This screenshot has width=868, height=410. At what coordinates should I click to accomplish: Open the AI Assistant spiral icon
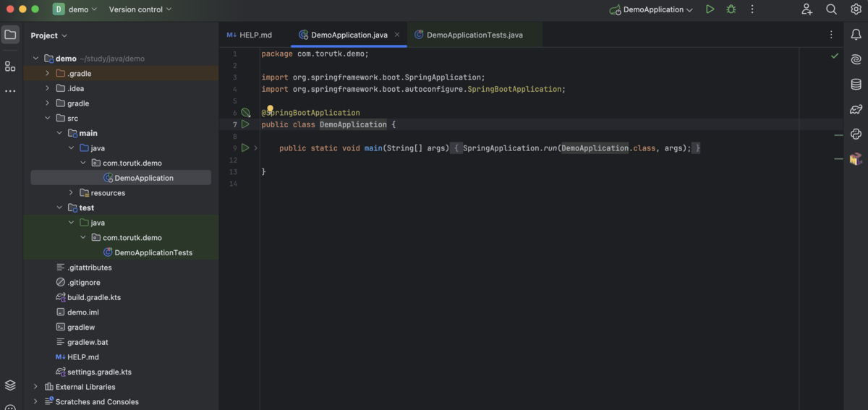(856, 59)
